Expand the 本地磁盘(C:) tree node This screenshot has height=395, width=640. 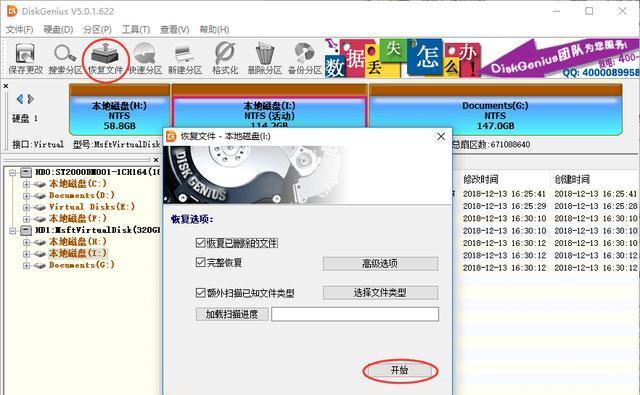[x=26, y=184]
